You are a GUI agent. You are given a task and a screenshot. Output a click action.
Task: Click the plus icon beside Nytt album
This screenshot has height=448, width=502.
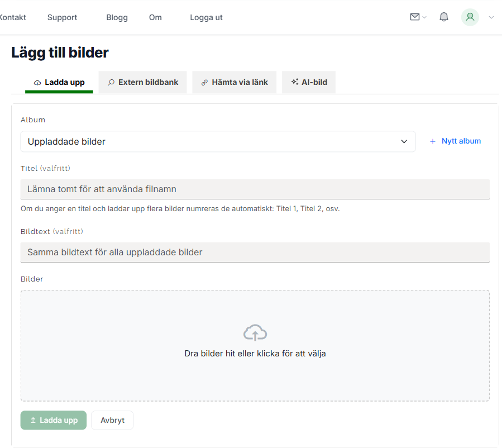coord(433,141)
